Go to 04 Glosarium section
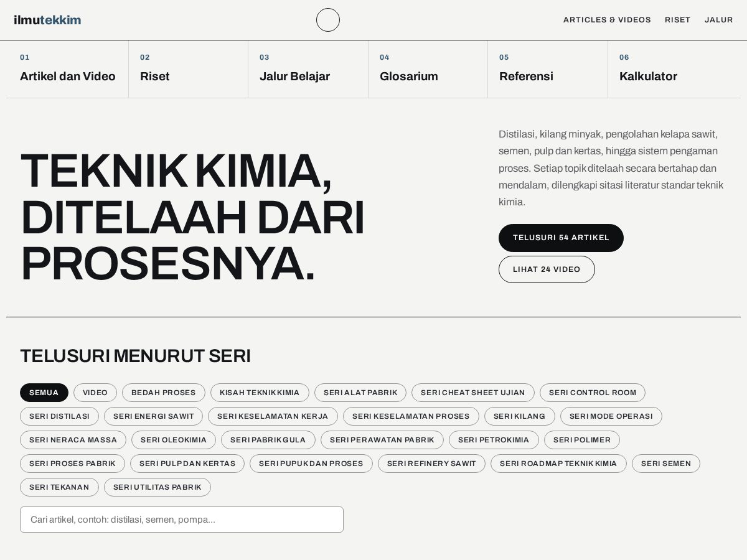This screenshot has height=560, width=747. click(x=428, y=69)
